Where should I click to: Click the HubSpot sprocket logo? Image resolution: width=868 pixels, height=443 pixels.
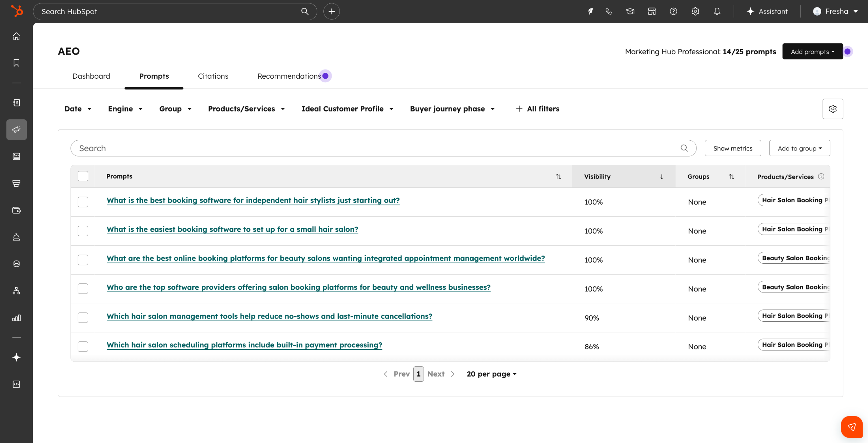[17, 11]
